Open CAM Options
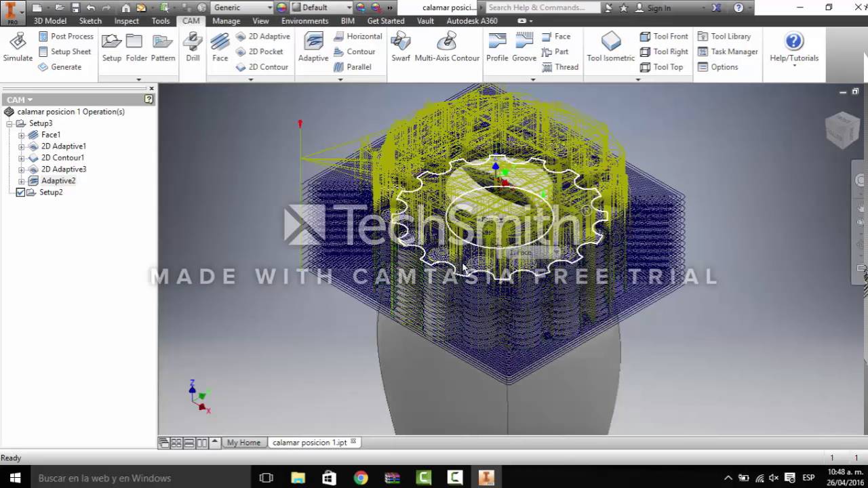This screenshot has height=488, width=868. pos(717,67)
